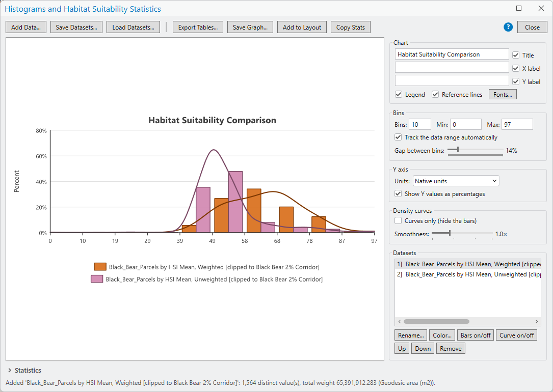Click Save Graph button
Screen dimensions: 553x392
click(x=250, y=27)
